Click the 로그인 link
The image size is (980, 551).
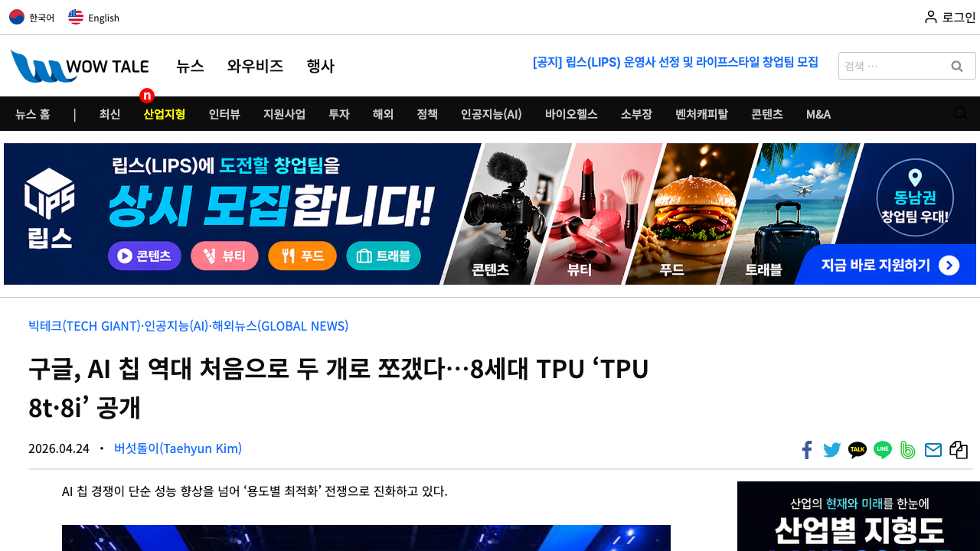[x=950, y=17]
